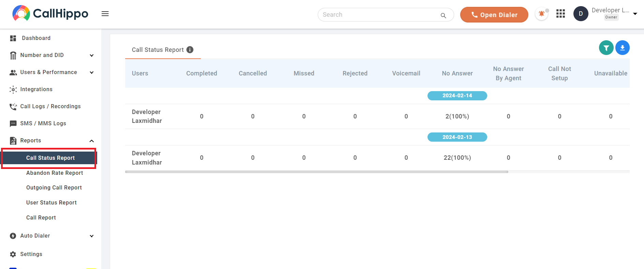Expand the Number and DID menu

pos(91,55)
